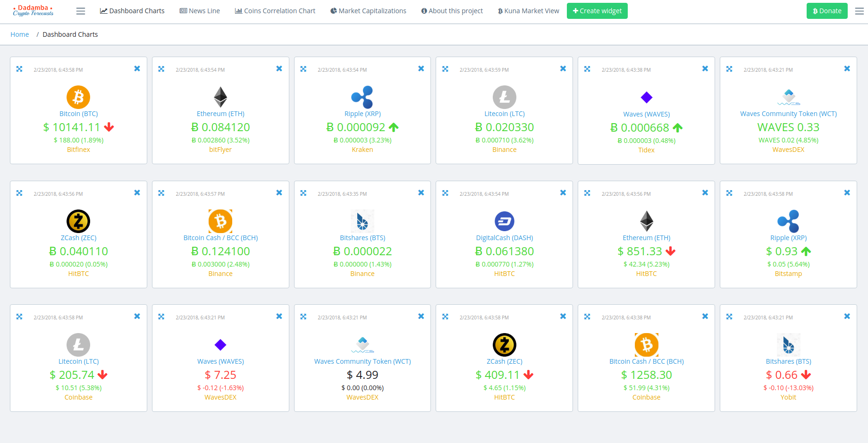Open the Coins Correlation Chart view
868x443 pixels.
coord(275,10)
